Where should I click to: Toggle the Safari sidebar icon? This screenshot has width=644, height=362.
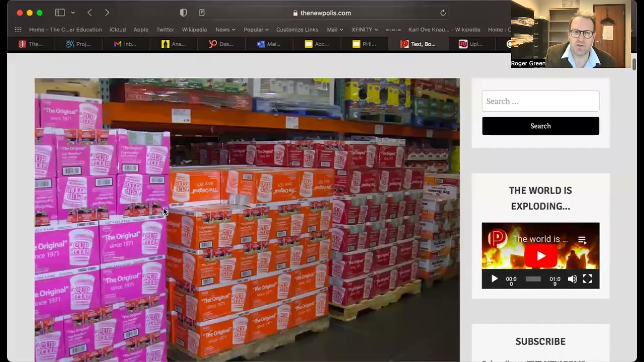60,13
